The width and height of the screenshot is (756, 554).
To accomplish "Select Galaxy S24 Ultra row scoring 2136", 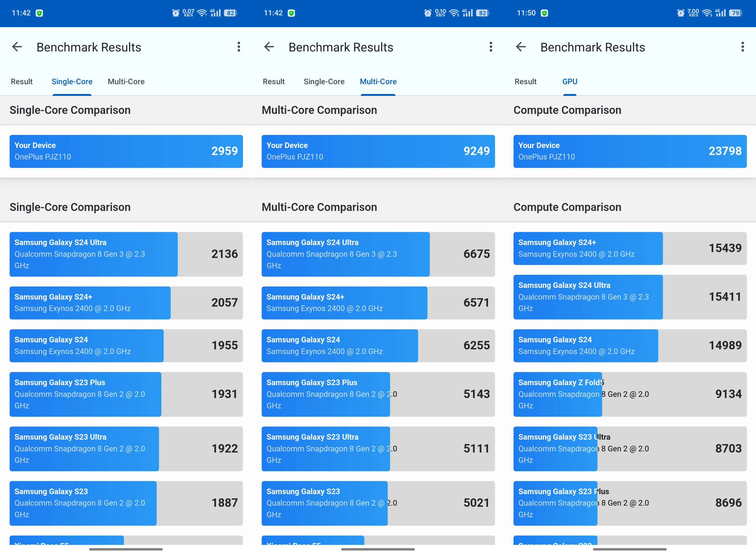I will (126, 254).
